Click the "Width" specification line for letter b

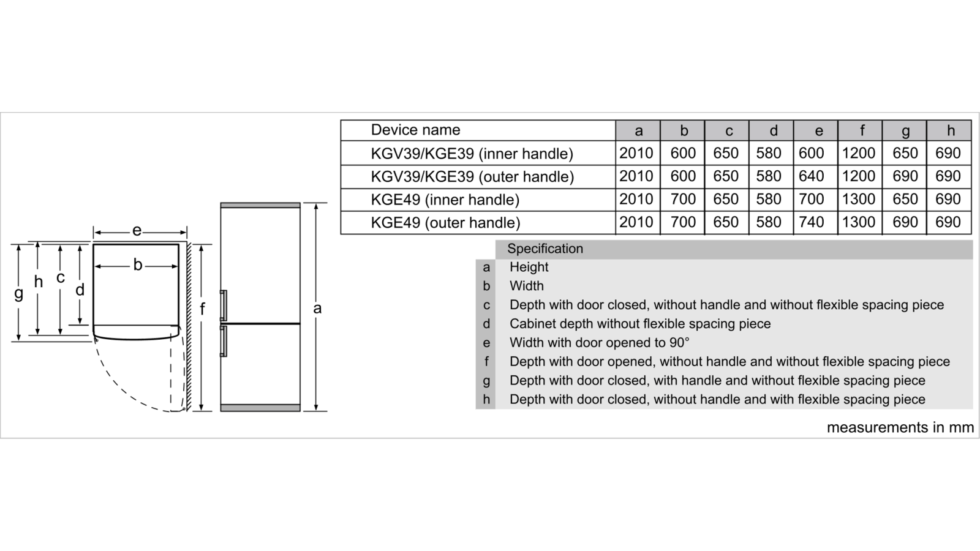click(526, 286)
